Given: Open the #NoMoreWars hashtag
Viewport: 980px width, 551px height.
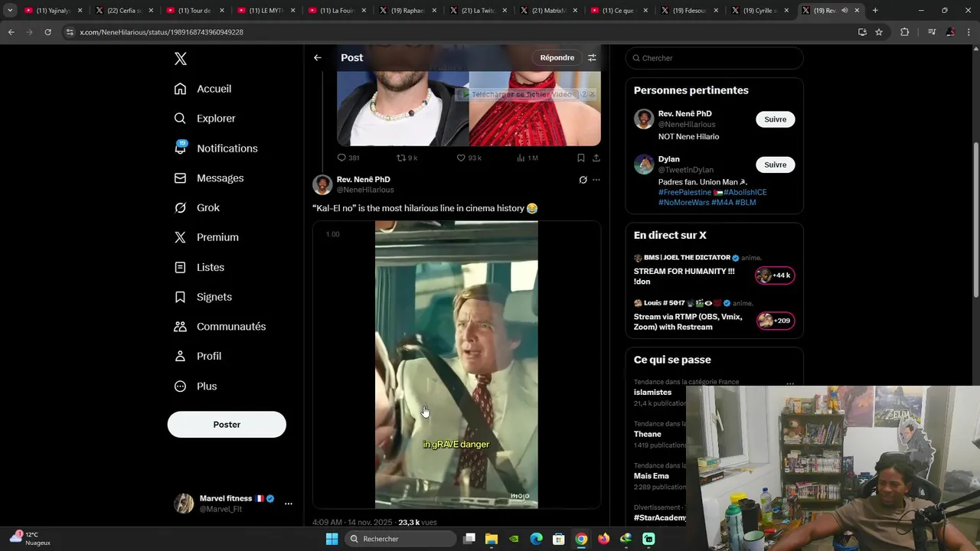Looking at the screenshot, I should [x=683, y=202].
